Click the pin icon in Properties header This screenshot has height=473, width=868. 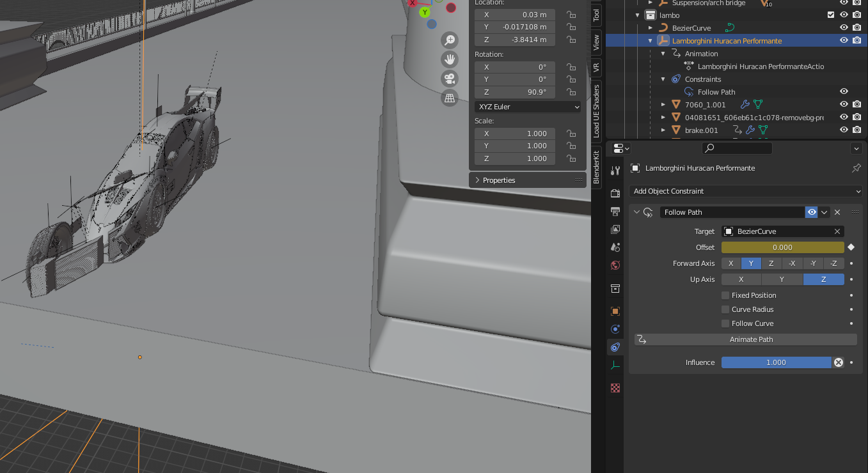click(856, 168)
